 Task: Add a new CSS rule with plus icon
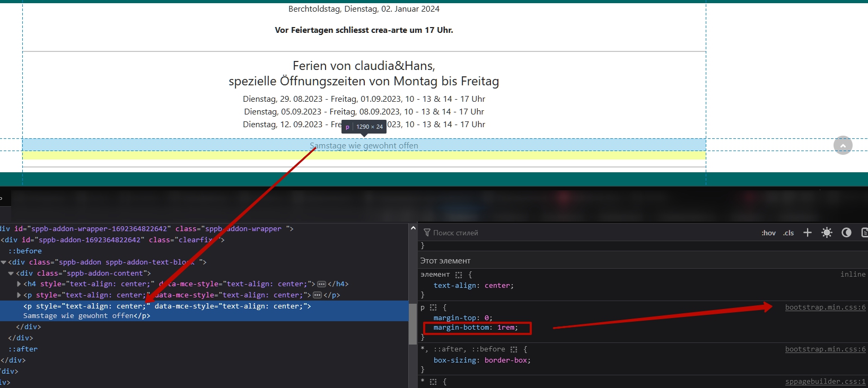(x=807, y=233)
